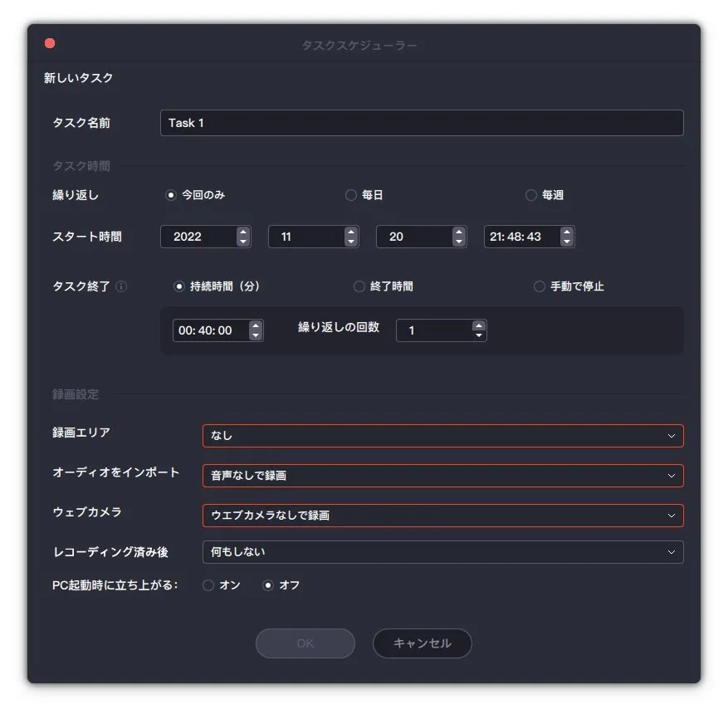This screenshot has width=728, height=714.
Task: Close the task scheduler with red button
Action: [x=50, y=44]
